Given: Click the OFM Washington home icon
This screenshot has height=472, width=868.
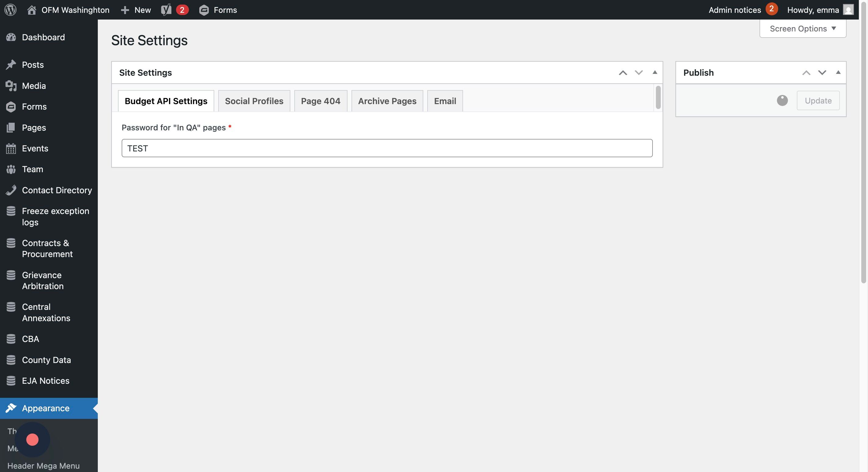Looking at the screenshot, I should coord(31,10).
